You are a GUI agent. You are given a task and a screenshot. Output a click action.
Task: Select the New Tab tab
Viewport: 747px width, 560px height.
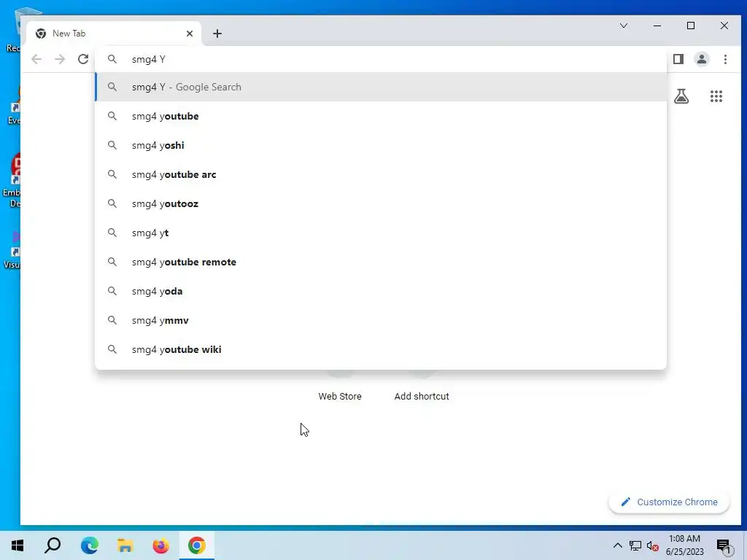click(115, 34)
